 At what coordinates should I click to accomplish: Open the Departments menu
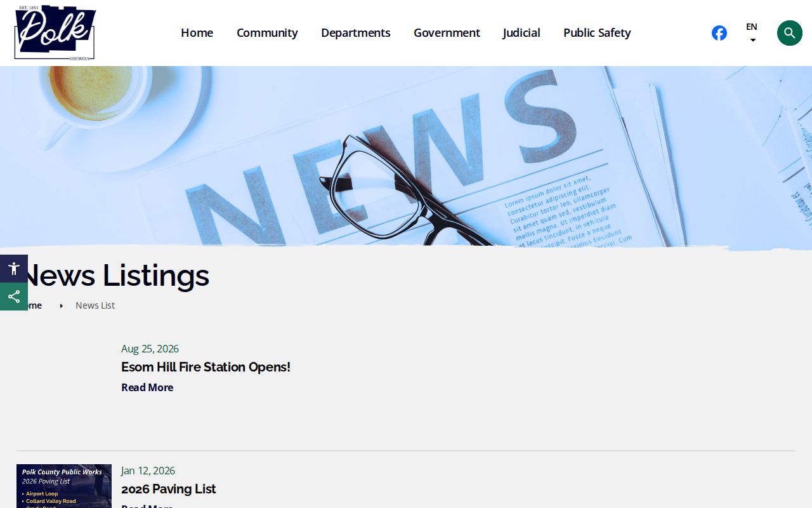[x=356, y=32]
